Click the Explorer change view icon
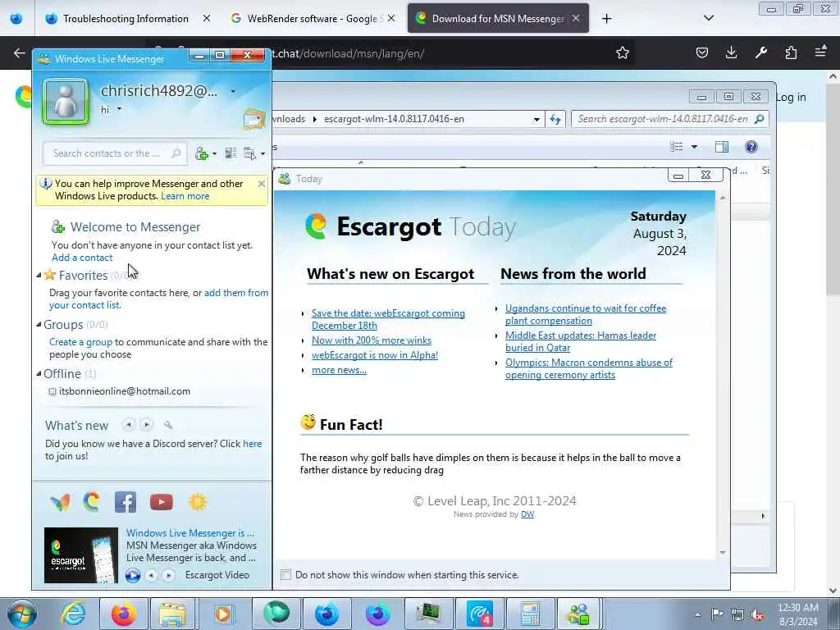 click(x=677, y=147)
